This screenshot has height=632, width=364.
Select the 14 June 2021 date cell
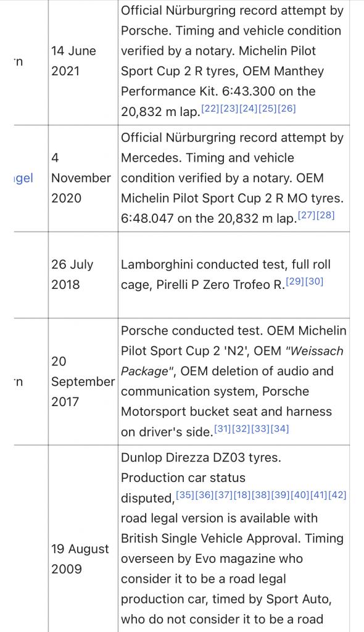click(x=83, y=61)
